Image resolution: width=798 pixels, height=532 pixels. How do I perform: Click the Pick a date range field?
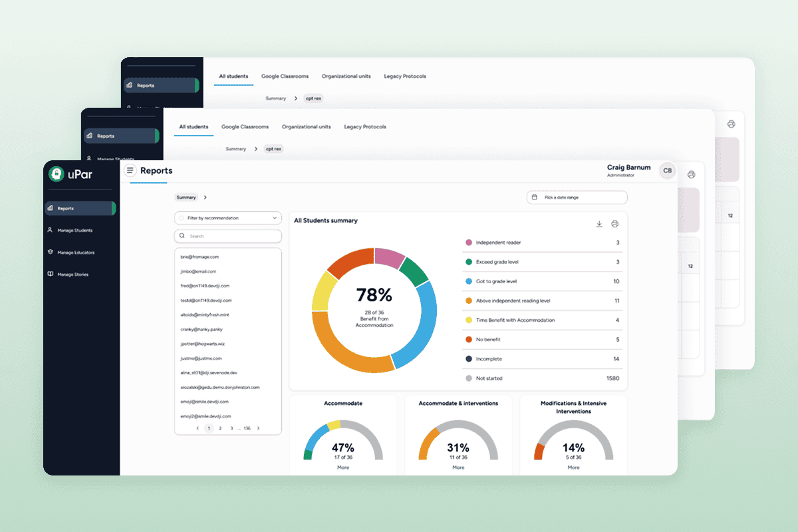click(577, 197)
